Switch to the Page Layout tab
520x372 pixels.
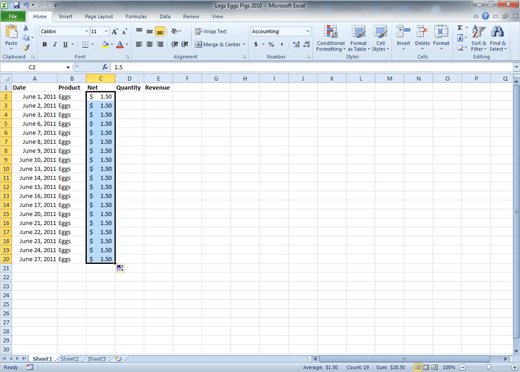click(x=99, y=16)
